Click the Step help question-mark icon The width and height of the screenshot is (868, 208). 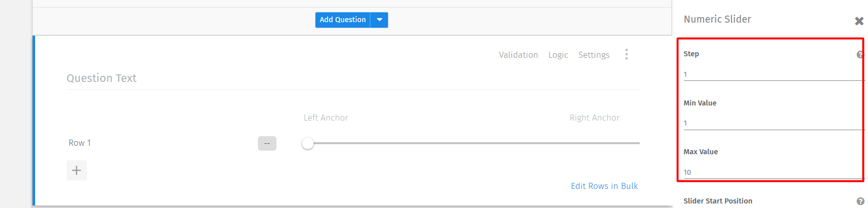pyautogui.click(x=860, y=55)
